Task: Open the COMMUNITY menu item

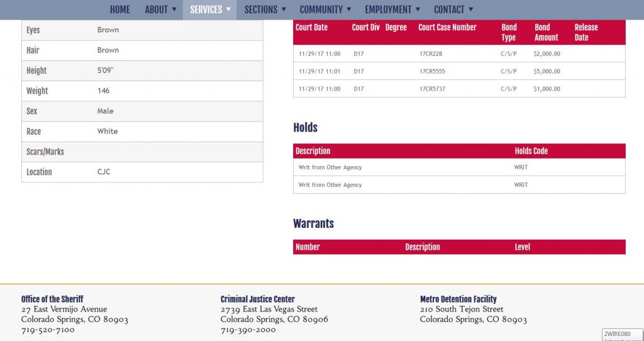Action: pyautogui.click(x=325, y=9)
